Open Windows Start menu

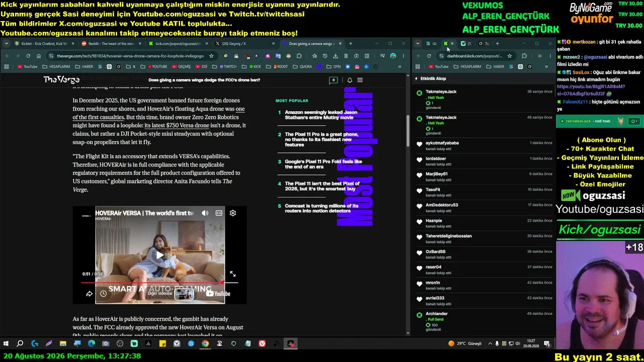(x=6, y=344)
